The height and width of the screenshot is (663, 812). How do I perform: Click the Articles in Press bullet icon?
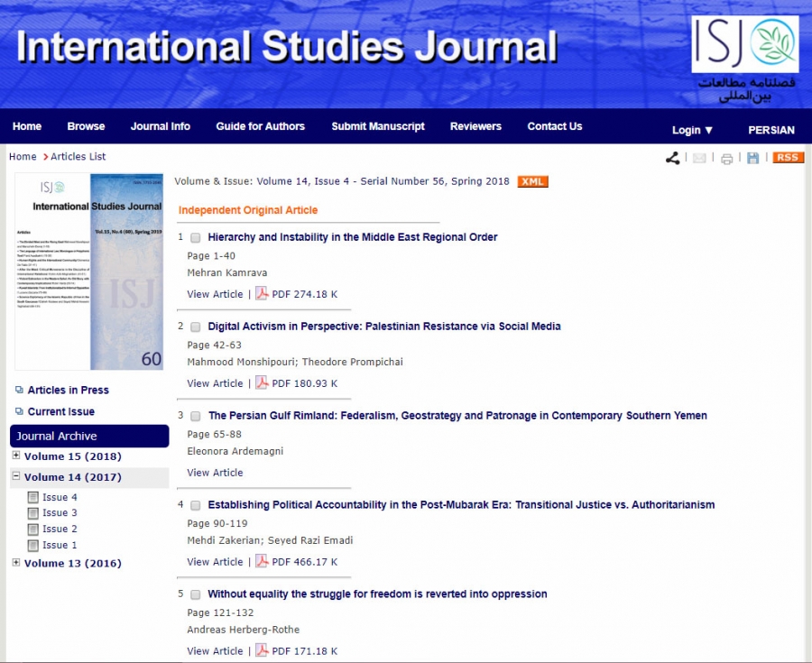(x=19, y=390)
